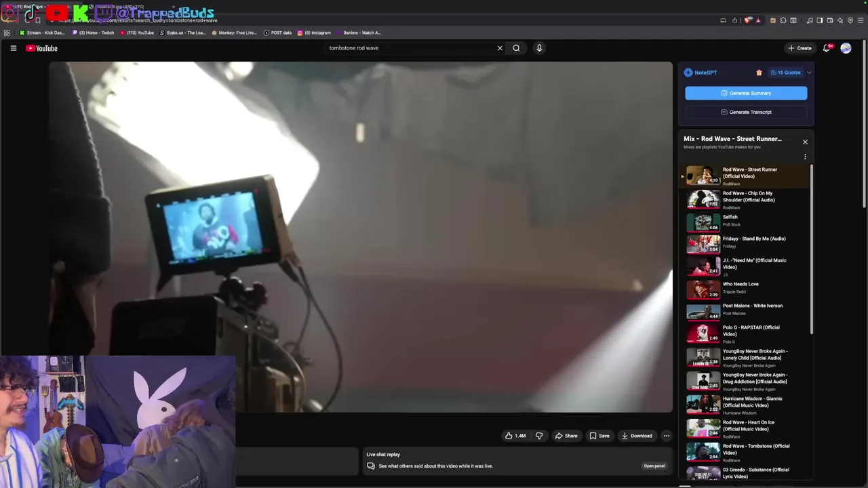868x488 pixels.
Task: Select Fridayy - Stand By Me (Audio)
Action: tap(745, 243)
